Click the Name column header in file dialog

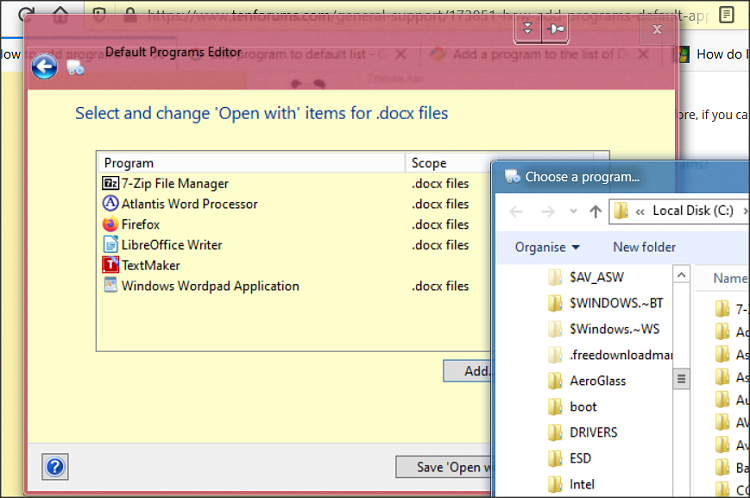(x=730, y=278)
